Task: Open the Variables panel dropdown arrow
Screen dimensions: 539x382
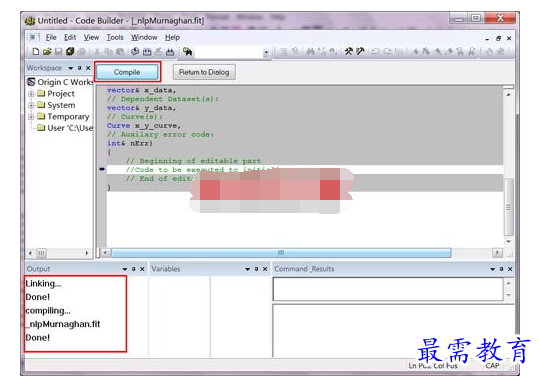Action: click(x=248, y=269)
